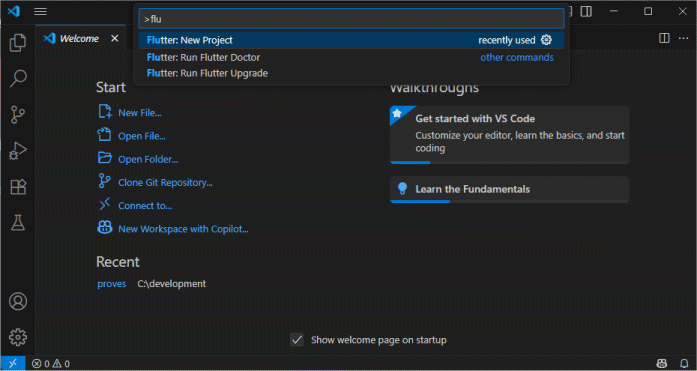Viewport: 697px width, 371px height.
Task: Click the Open Folder icon
Action: [x=105, y=157]
